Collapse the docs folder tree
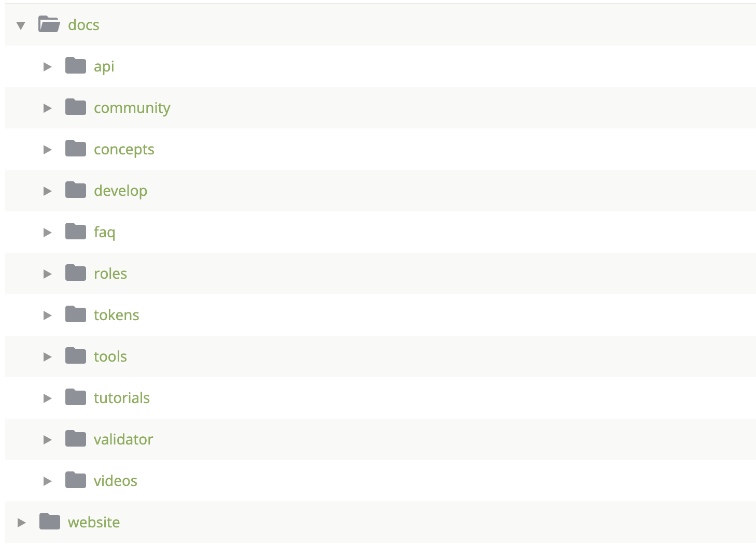The image size is (756, 545). (21, 25)
